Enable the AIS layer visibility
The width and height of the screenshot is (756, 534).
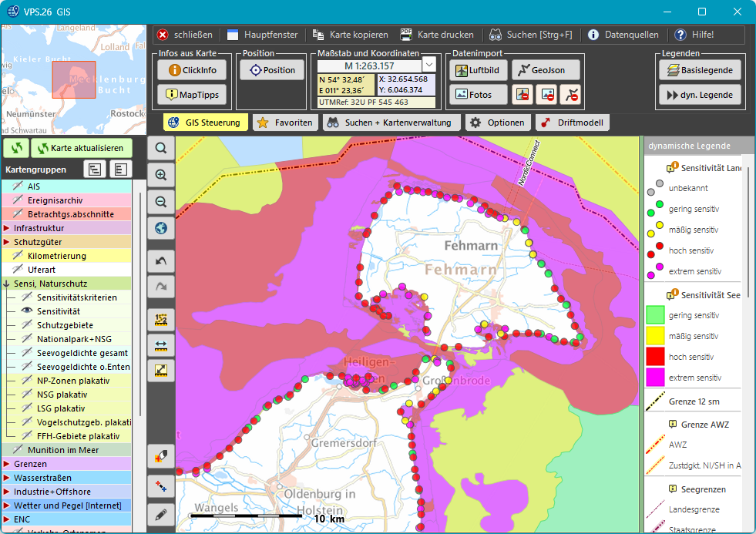pyautogui.click(x=18, y=186)
